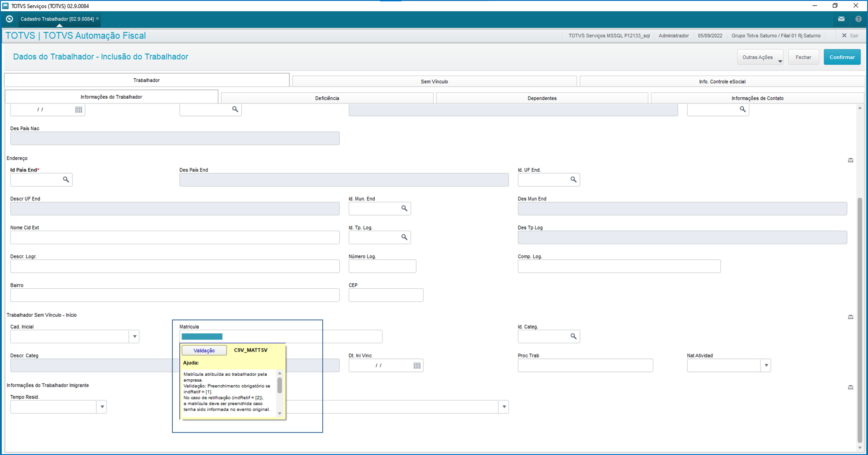Click the Administrador user label in header

[x=674, y=35]
